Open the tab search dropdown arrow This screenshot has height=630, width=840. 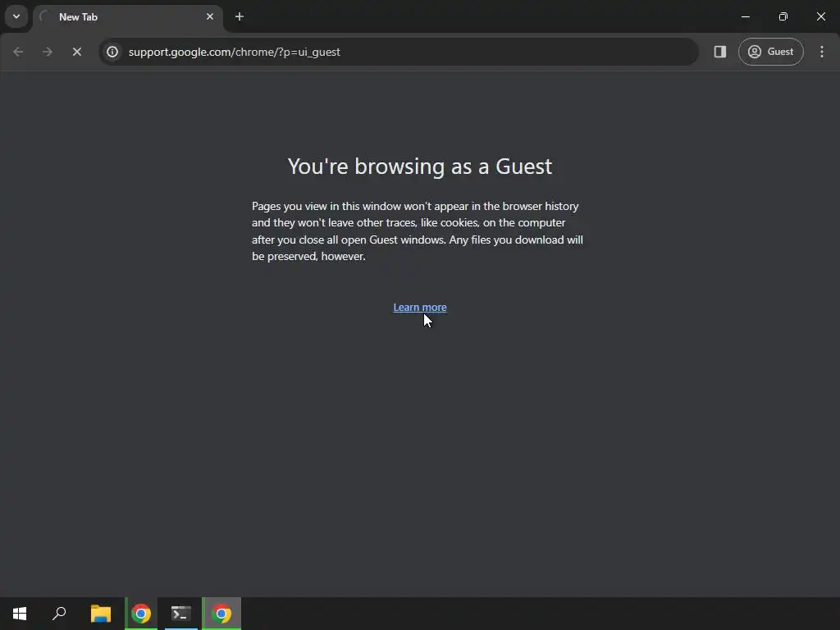click(x=16, y=16)
